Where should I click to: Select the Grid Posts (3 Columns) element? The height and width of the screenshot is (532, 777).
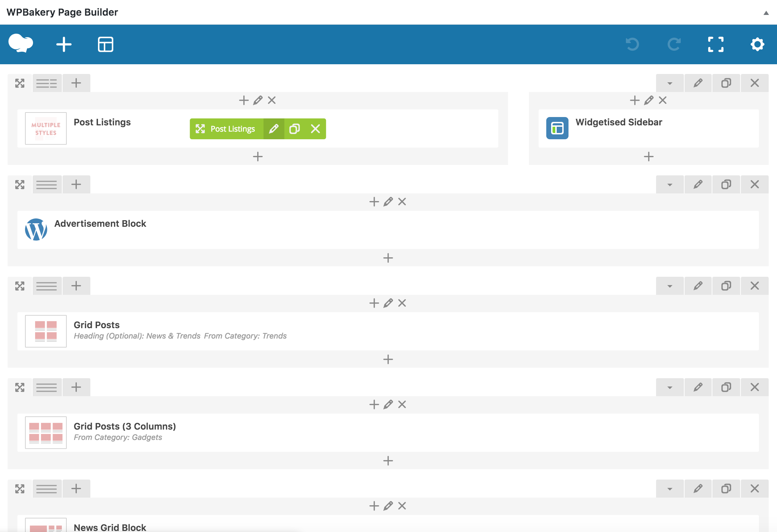(388, 433)
